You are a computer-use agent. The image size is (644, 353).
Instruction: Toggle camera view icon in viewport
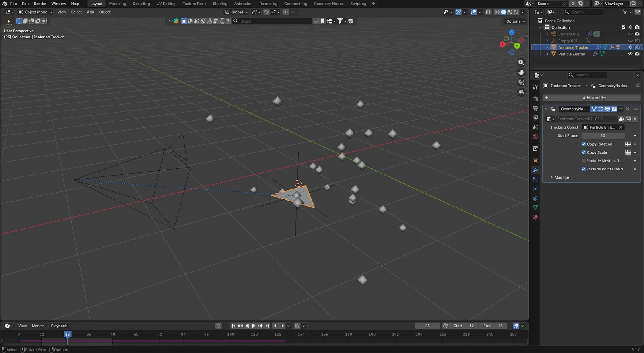click(521, 82)
